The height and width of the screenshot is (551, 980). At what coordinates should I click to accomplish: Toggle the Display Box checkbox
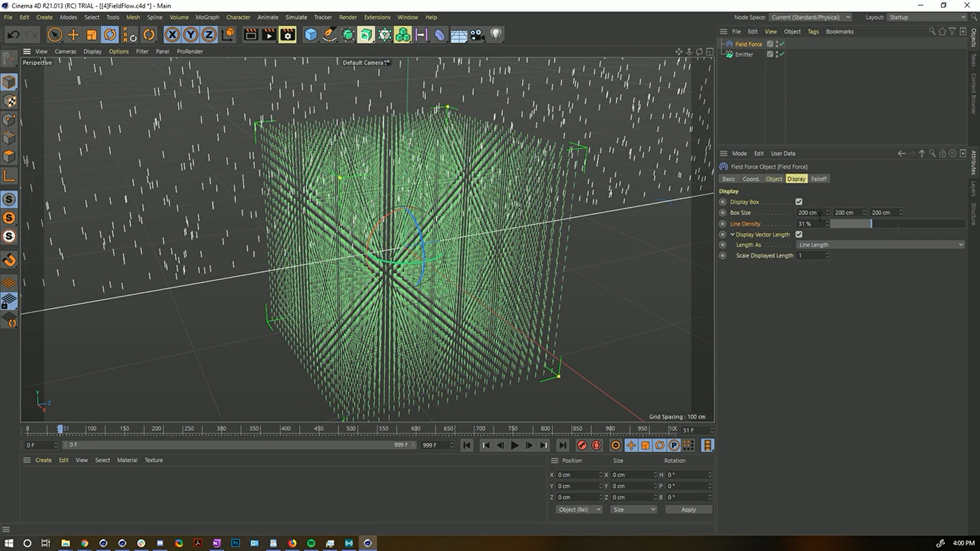click(x=800, y=202)
